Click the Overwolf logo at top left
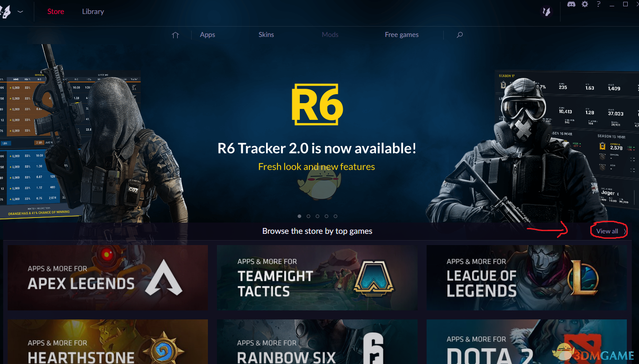Image resolution: width=639 pixels, height=364 pixels. (5, 12)
